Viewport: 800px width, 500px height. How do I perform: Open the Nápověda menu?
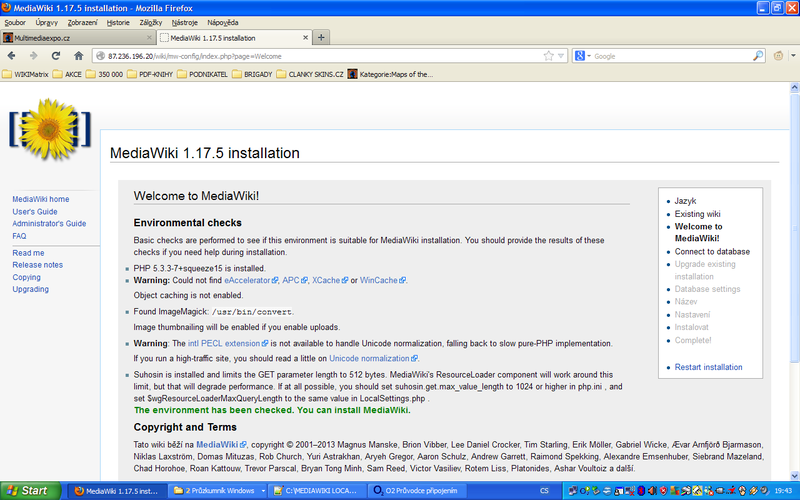pos(222,22)
